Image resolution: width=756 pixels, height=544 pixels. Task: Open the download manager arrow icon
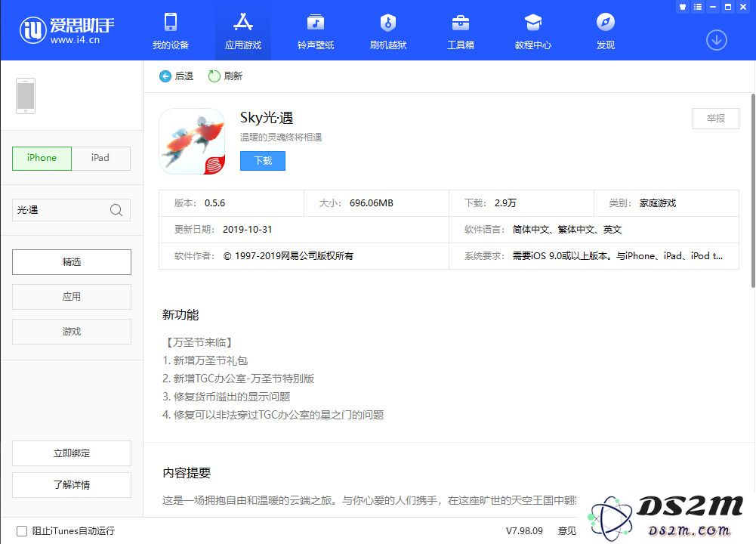(717, 40)
